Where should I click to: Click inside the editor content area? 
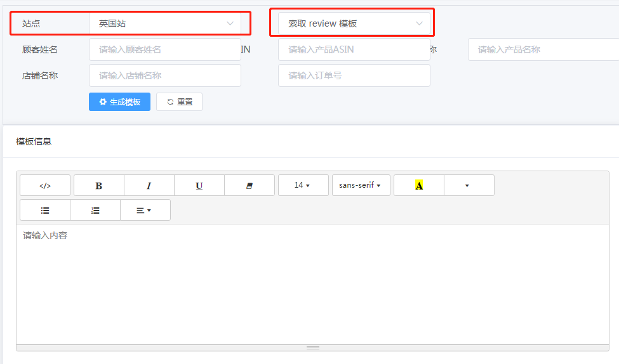pos(312,284)
